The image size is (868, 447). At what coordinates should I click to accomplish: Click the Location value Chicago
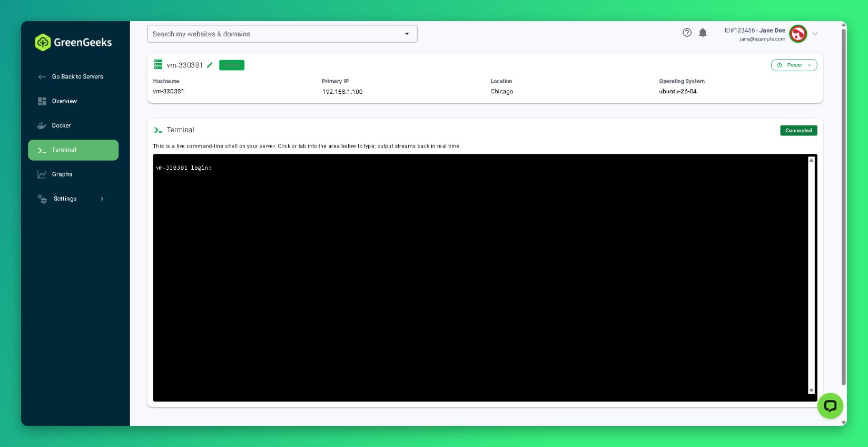[502, 92]
